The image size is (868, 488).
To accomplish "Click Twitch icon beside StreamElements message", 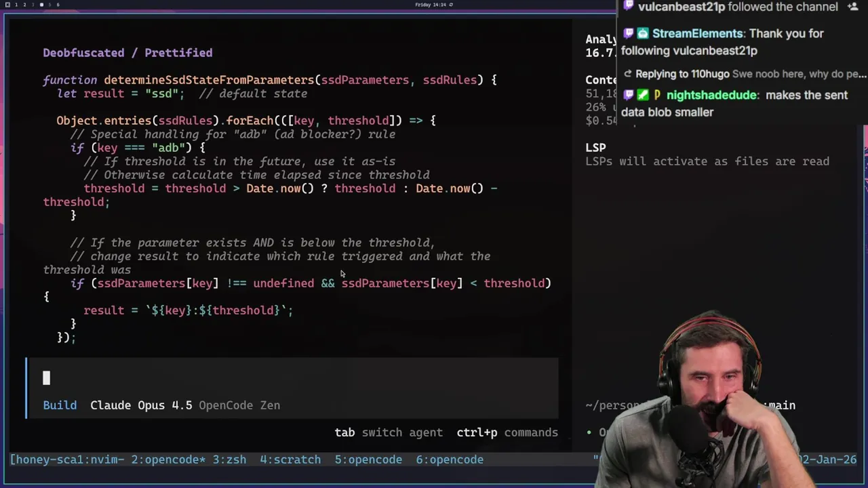I will [x=628, y=33].
